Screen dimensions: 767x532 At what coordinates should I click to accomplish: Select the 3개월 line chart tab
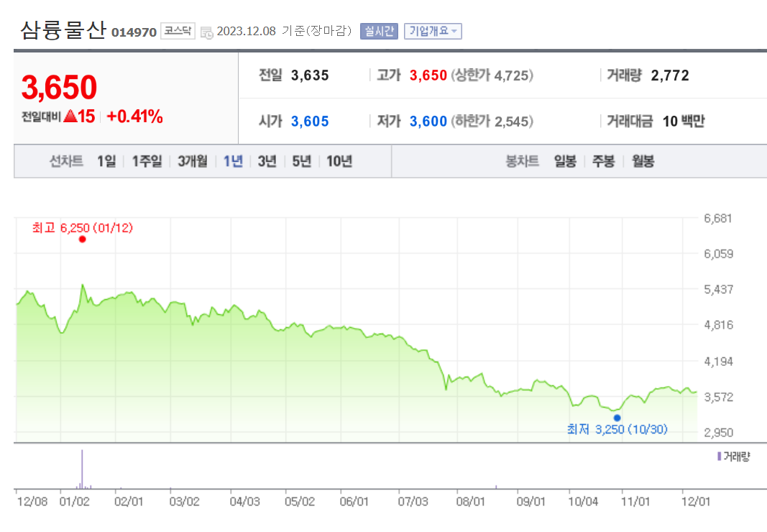click(x=192, y=161)
